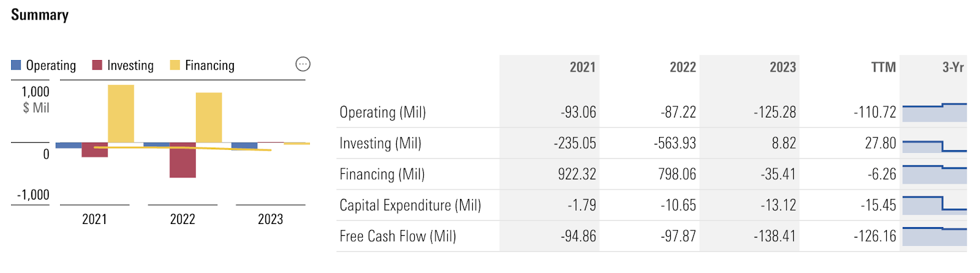Viewport: 980px width, 273px height.
Task: Click the Free Cash Flow 3-Yr sparkline
Action: (x=934, y=236)
